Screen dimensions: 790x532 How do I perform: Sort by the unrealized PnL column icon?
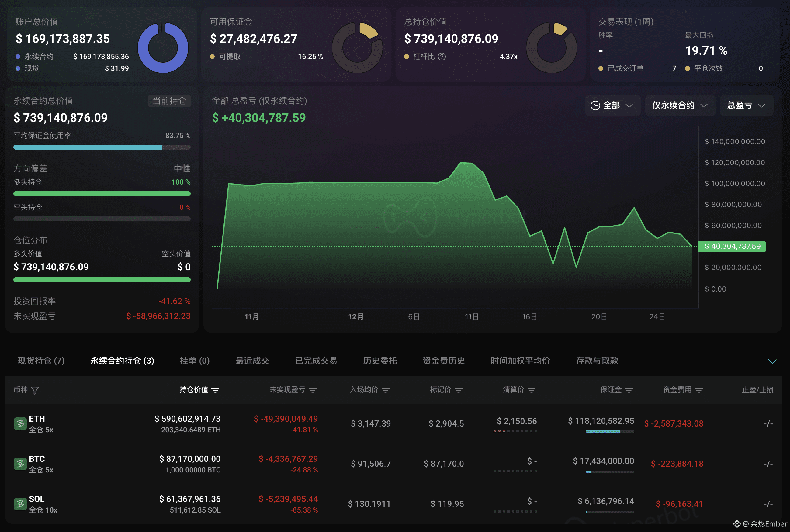[313, 390]
